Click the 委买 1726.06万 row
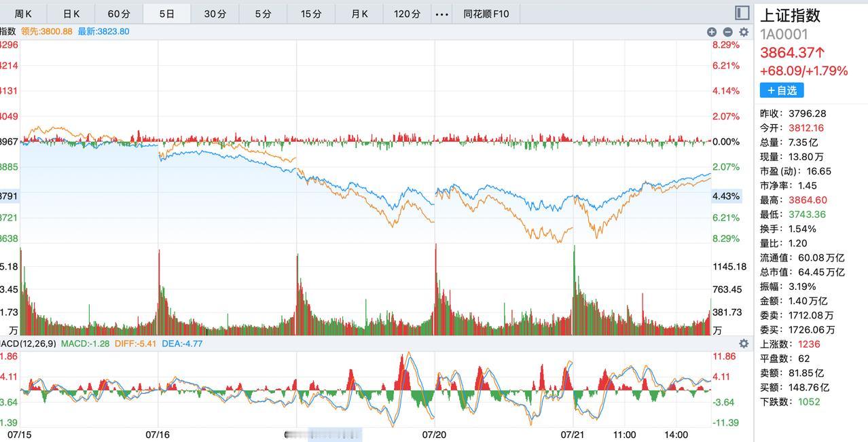The width and height of the screenshot is (868, 442). (797, 330)
